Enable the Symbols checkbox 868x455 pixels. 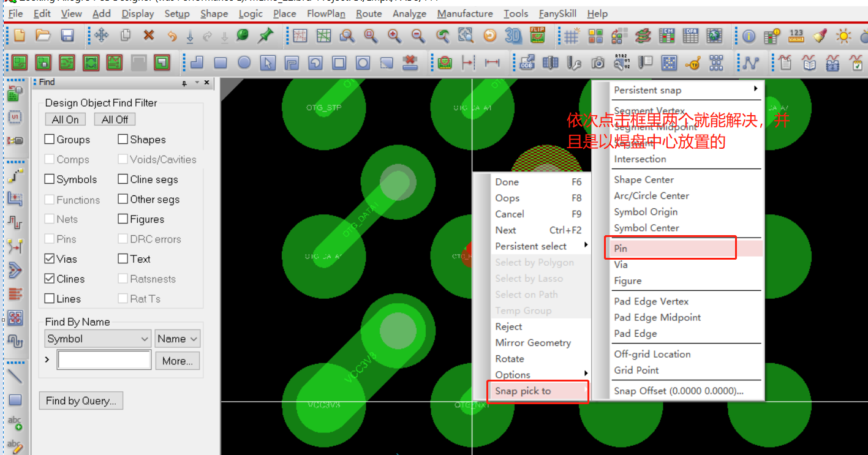[50, 179]
